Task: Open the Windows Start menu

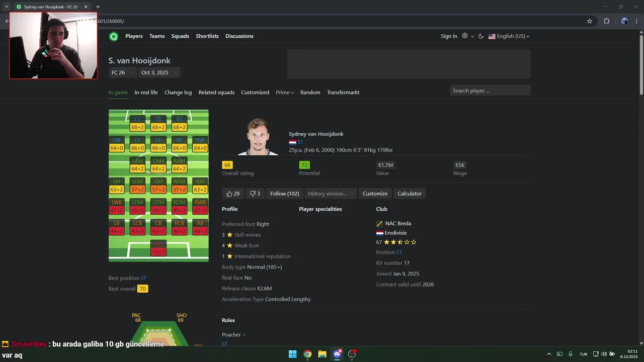Action: (x=292, y=354)
